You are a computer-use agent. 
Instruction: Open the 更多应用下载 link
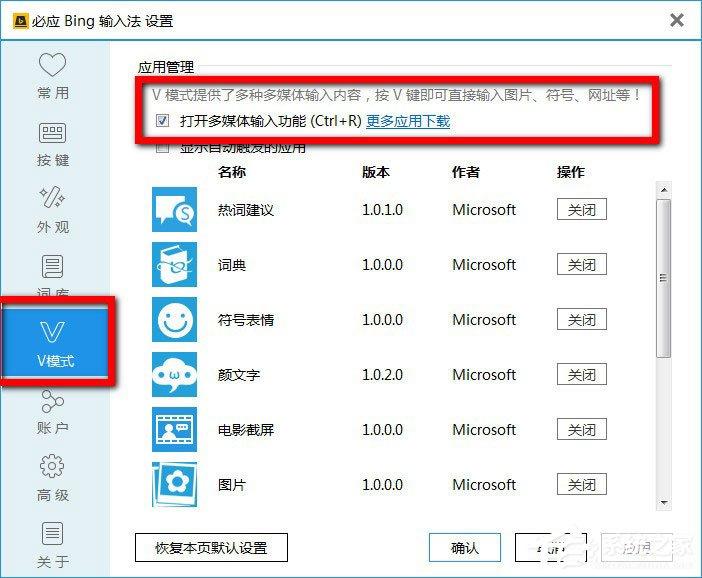[408, 121]
